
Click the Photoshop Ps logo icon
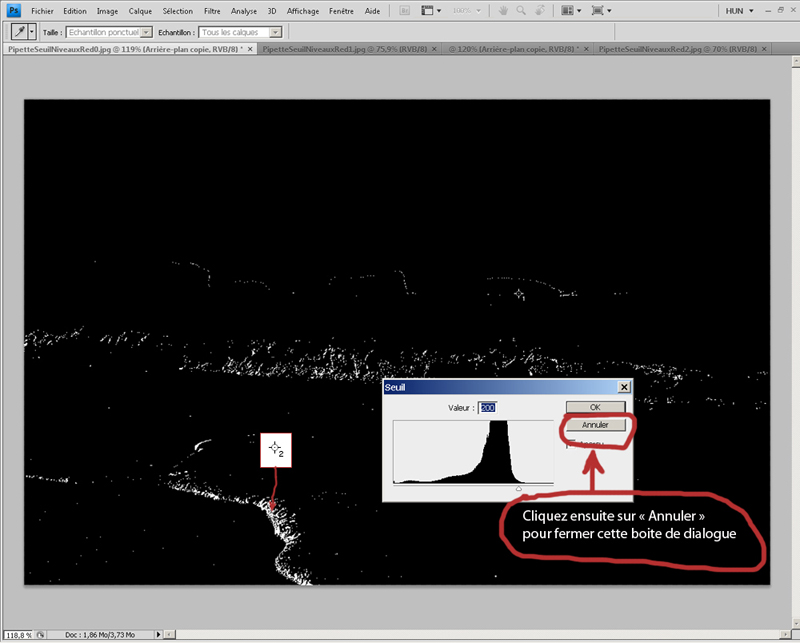[13, 10]
